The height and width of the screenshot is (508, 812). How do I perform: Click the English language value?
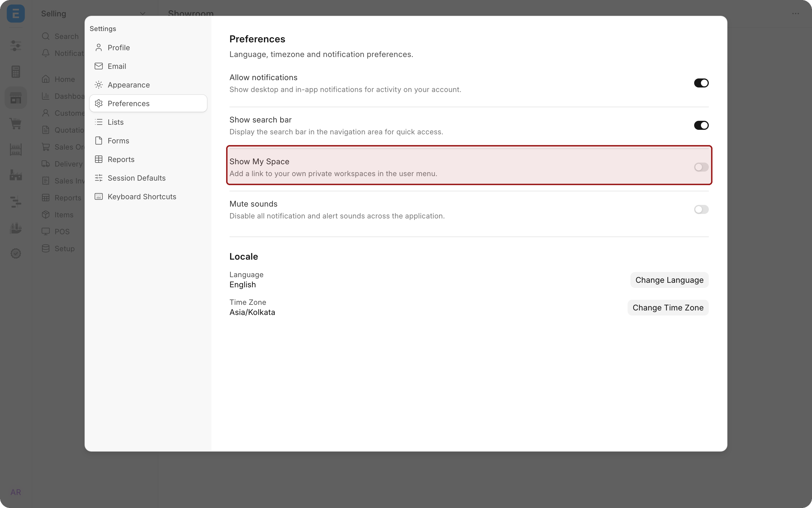click(242, 284)
